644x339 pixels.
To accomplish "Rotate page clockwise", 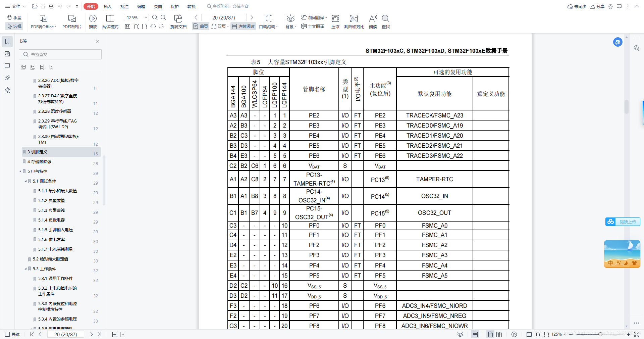I will (x=161, y=26).
